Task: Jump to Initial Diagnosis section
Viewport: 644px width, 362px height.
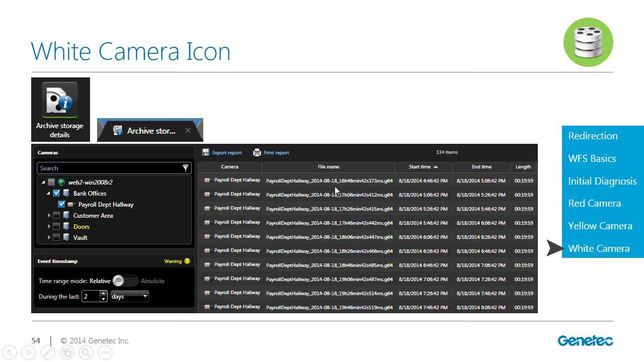Action: pos(602,181)
